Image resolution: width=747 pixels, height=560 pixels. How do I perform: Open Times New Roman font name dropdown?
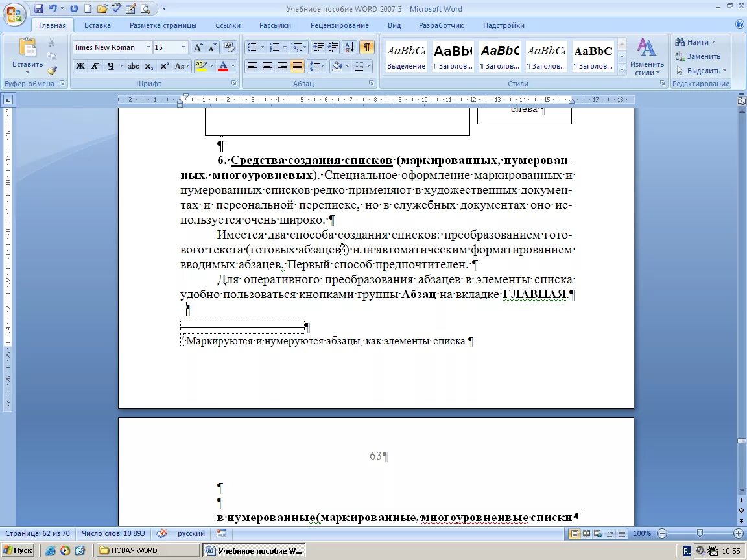[x=148, y=47]
